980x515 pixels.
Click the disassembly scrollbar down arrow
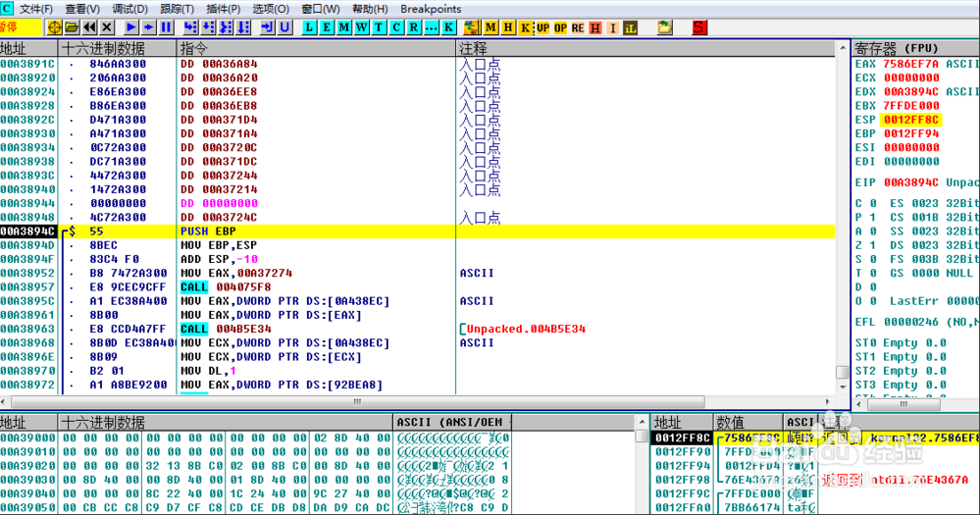click(842, 386)
